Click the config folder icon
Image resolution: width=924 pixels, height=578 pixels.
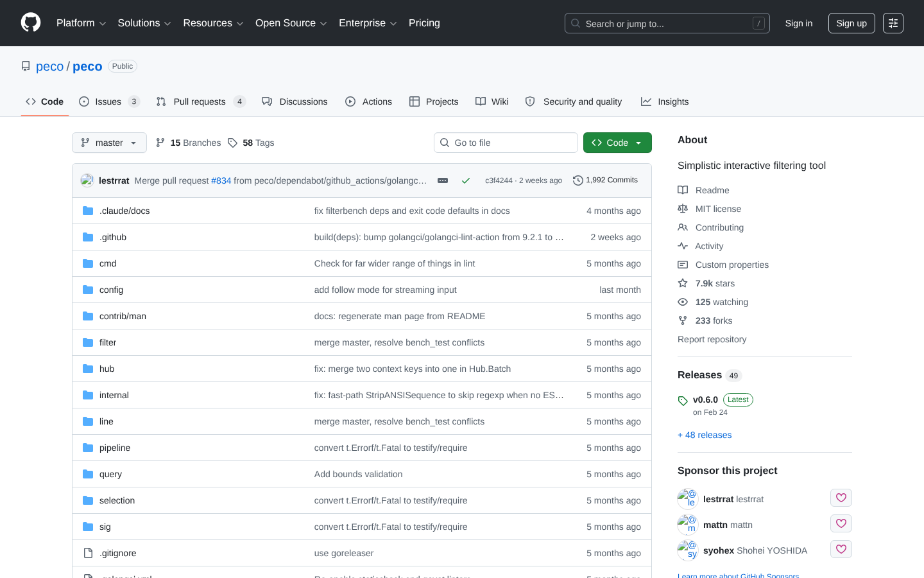coord(88,290)
